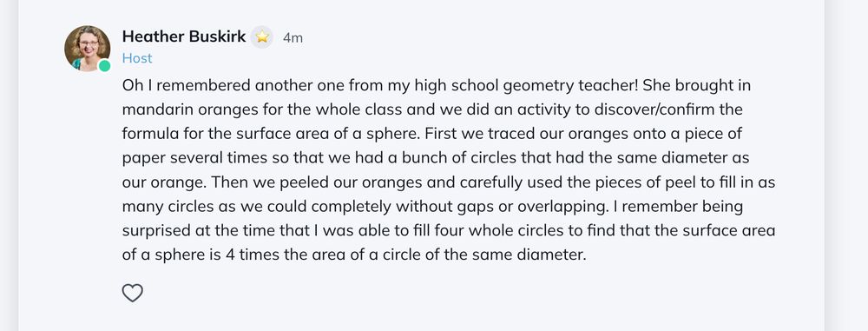The image size is (868, 331).
Task: Click the line starting "formula for the surface"
Action: click(x=431, y=134)
